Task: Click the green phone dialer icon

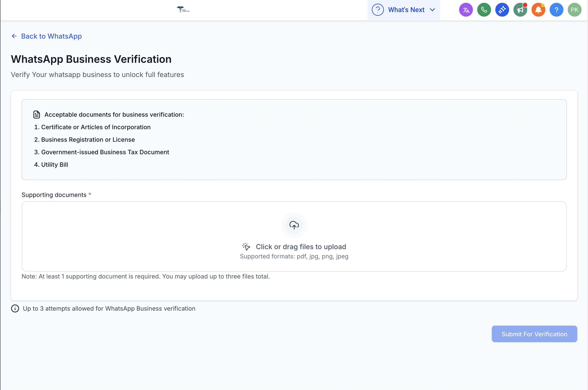Action: click(484, 10)
